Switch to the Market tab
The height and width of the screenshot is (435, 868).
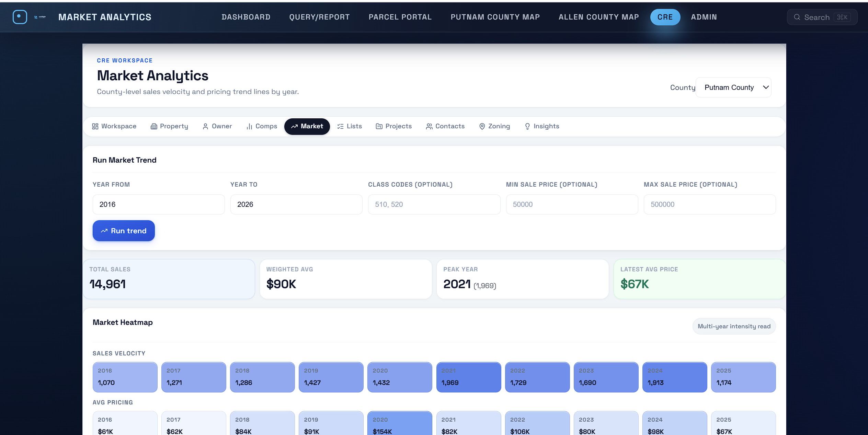click(x=307, y=126)
